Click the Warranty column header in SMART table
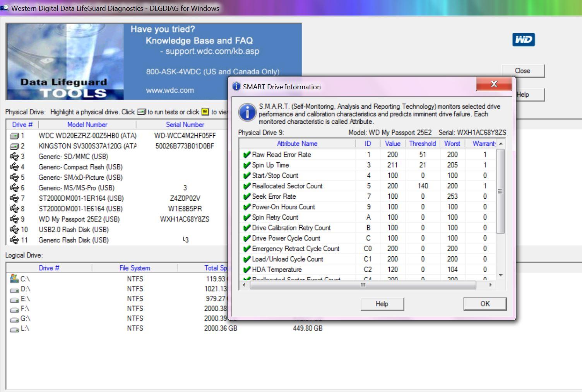This screenshot has width=582, height=392. [481, 143]
